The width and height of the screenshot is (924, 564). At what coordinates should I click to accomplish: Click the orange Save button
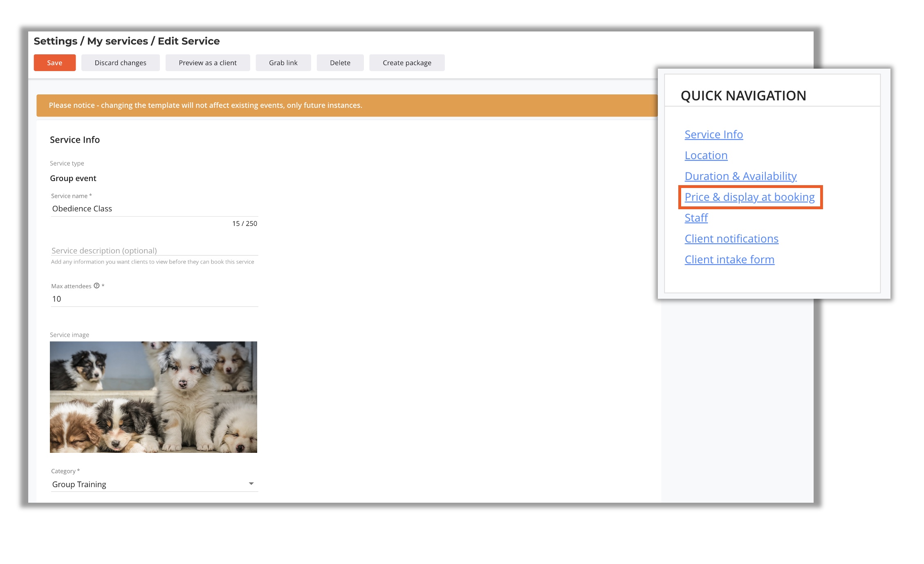(54, 63)
